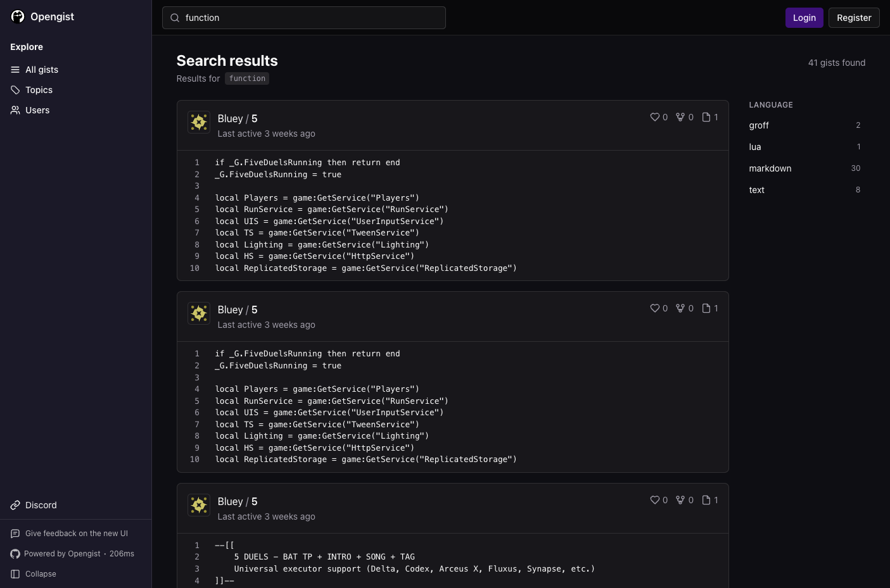Screen dimensions: 890x588
Task: Open Bluey's profile on the '5 DUELS' gist
Action: (x=230, y=501)
